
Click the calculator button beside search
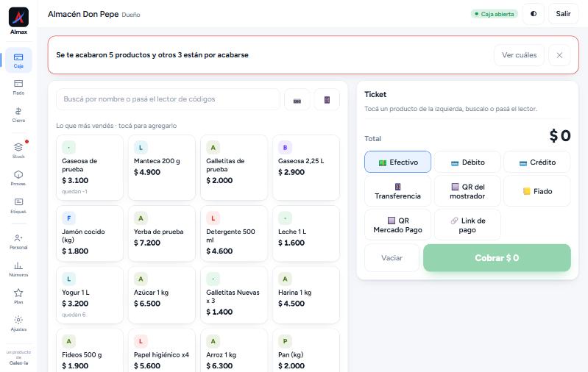click(327, 100)
